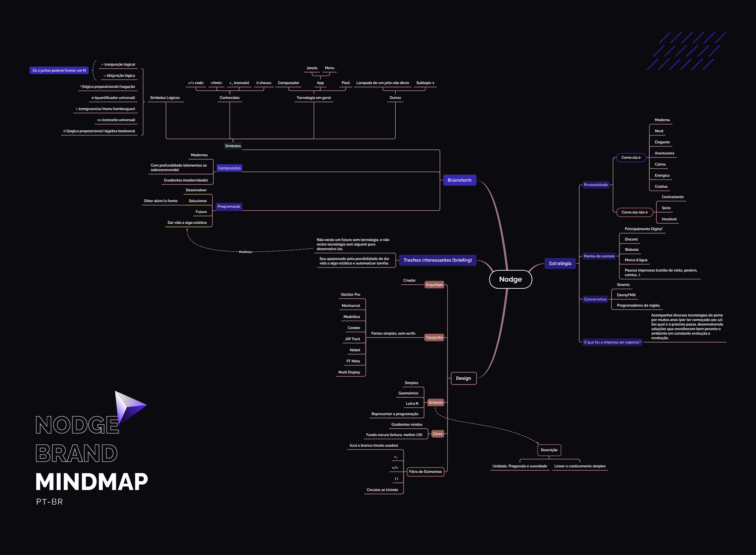756x555 pixels.
Task: Select the Símbolos node under Brainstorm
Action: coord(233,146)
